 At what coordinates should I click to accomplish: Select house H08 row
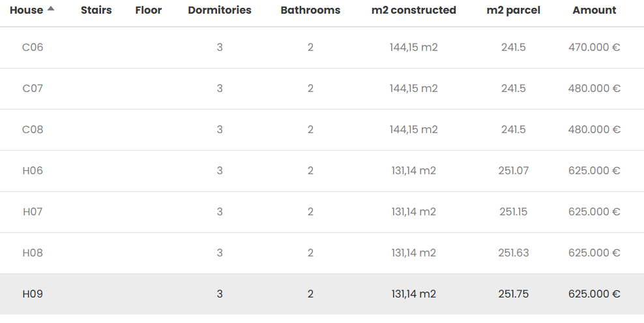tap(33, 253)
